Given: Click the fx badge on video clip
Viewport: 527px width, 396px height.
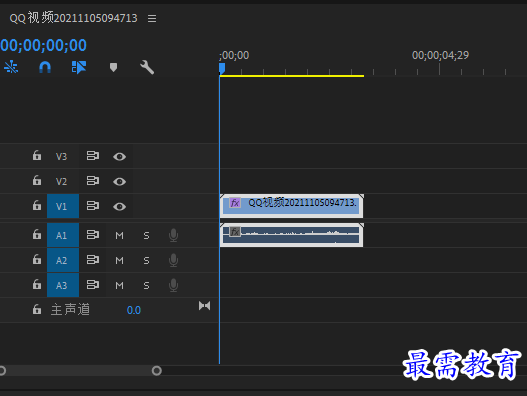Looking at the screenshot, I should (235, 203).
